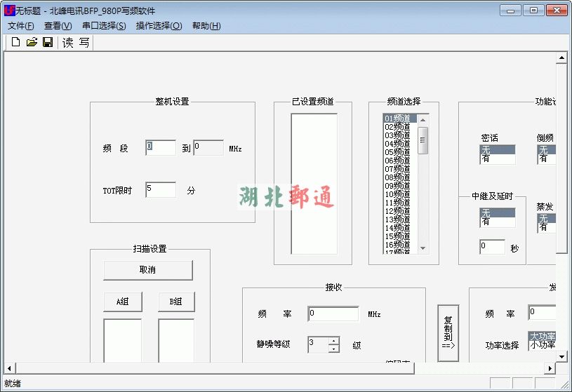
Task: Open the 串口选择(S) menu
Action: pyautogui.click(x=104, y=26)
